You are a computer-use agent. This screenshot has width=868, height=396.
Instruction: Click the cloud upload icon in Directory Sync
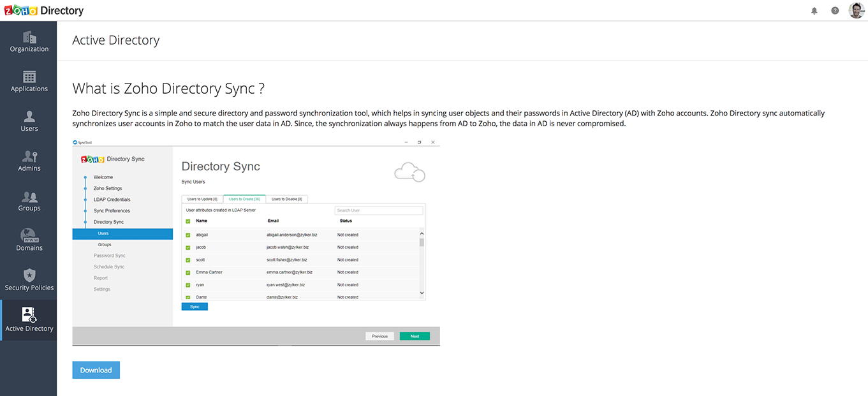[x=409, y=172]
